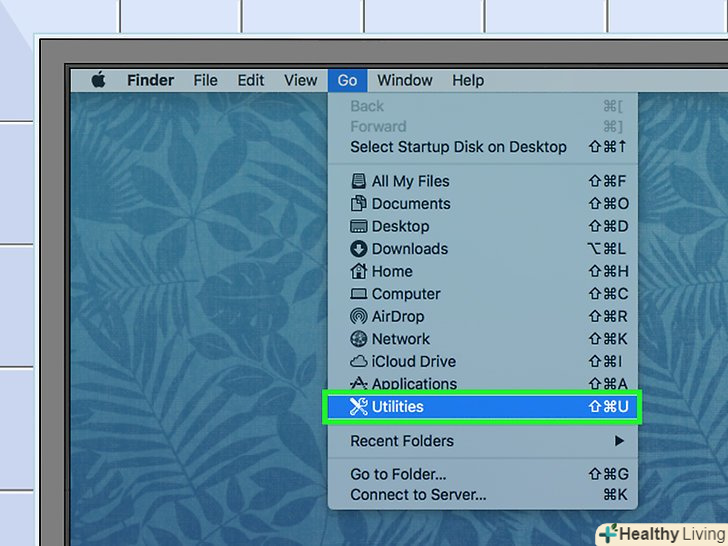Open the Edit menu
This screenshot has width=728, height=546.
pyautogui.click(x=251, y=80)
